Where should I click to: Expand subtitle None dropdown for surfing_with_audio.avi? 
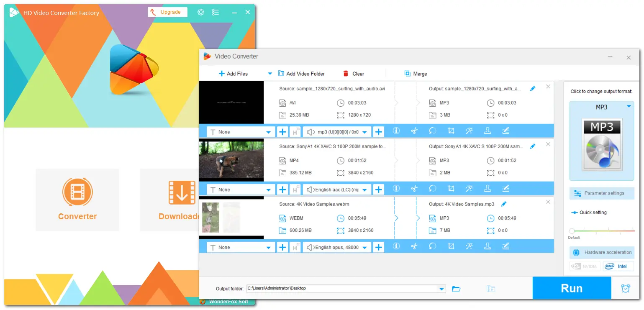pos(269,132)
